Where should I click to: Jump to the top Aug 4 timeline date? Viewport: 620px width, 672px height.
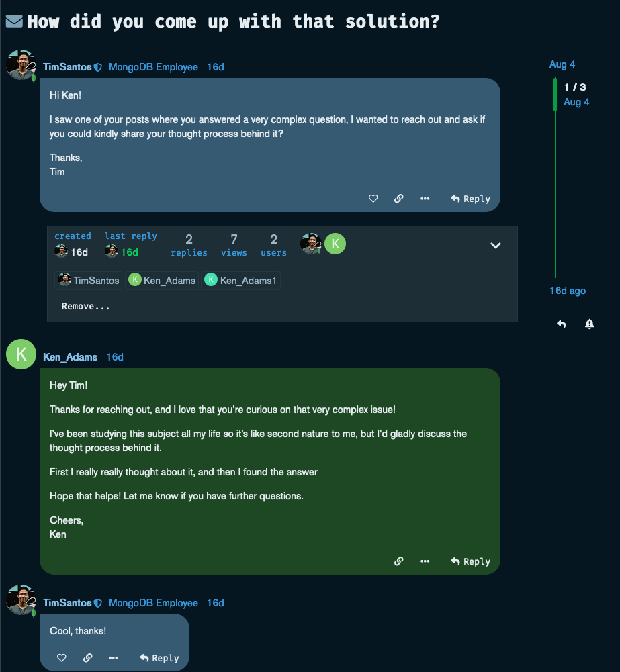click(x=562, y=64)
